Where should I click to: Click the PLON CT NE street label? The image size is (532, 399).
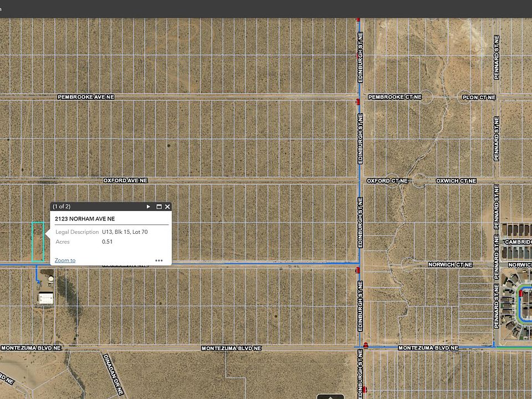[479, 98]
